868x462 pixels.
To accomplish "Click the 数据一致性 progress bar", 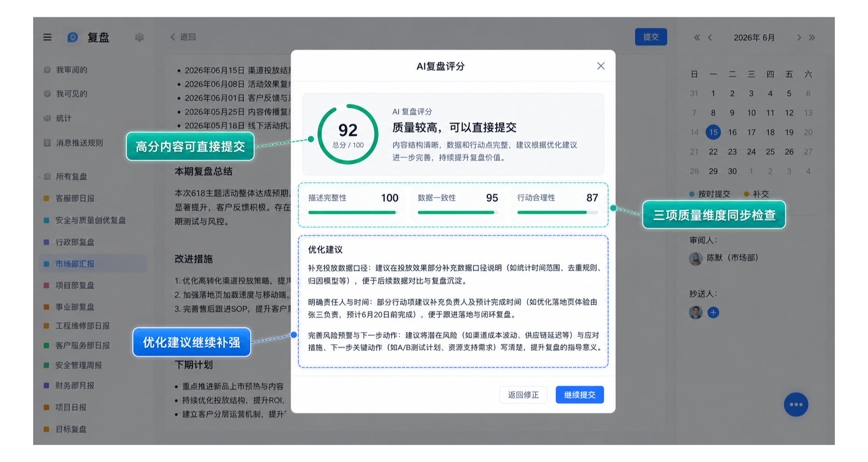I will pyautogui.click(x=458, y=213).
